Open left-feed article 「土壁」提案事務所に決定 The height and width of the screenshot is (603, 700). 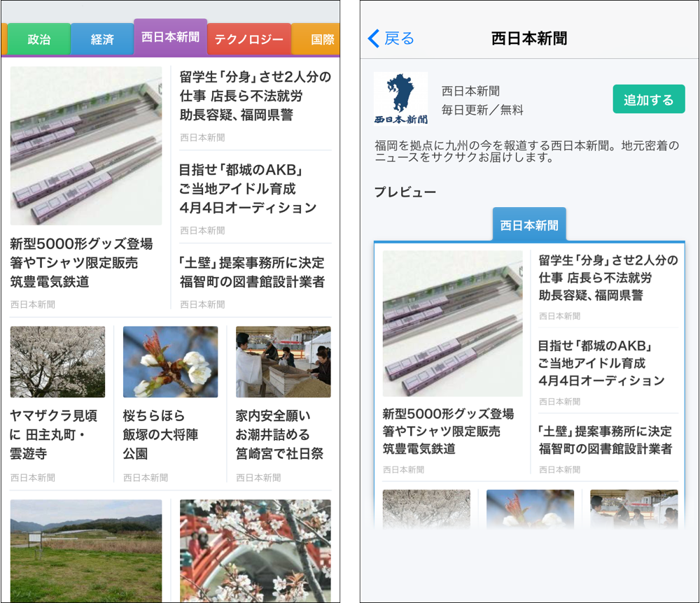(x=252, y=272)
